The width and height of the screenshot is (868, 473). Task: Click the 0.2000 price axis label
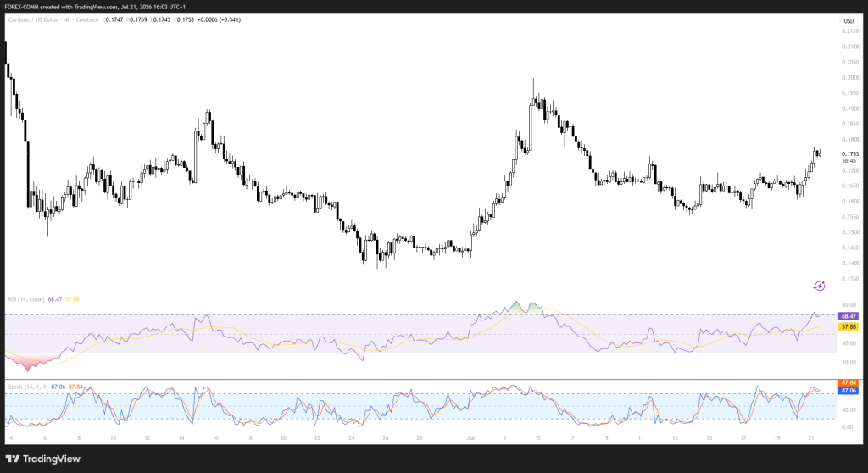pos(850,77)
